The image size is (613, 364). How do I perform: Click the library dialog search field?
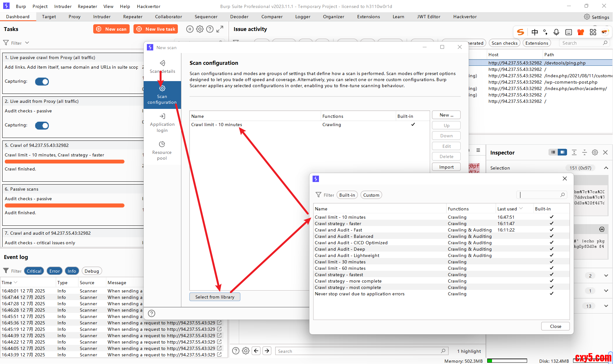(539, 195)
